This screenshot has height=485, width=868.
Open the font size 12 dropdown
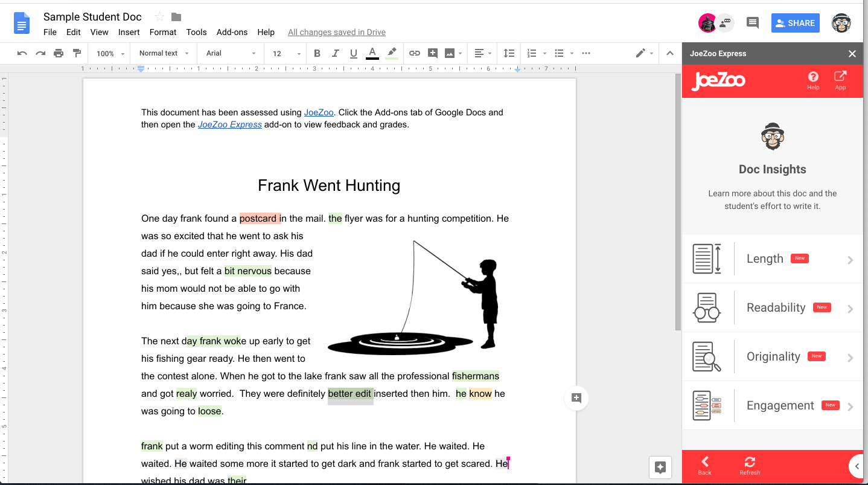287,53
